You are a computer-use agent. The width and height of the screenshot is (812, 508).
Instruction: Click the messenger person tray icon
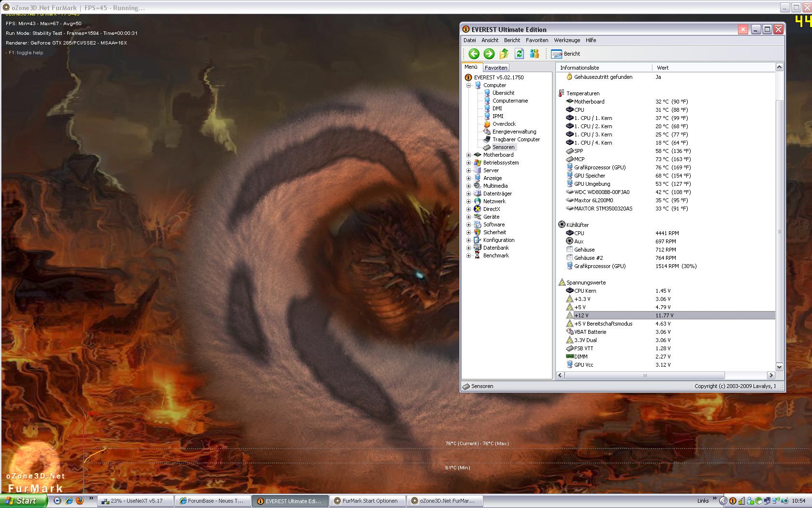[x=750, y=501]
